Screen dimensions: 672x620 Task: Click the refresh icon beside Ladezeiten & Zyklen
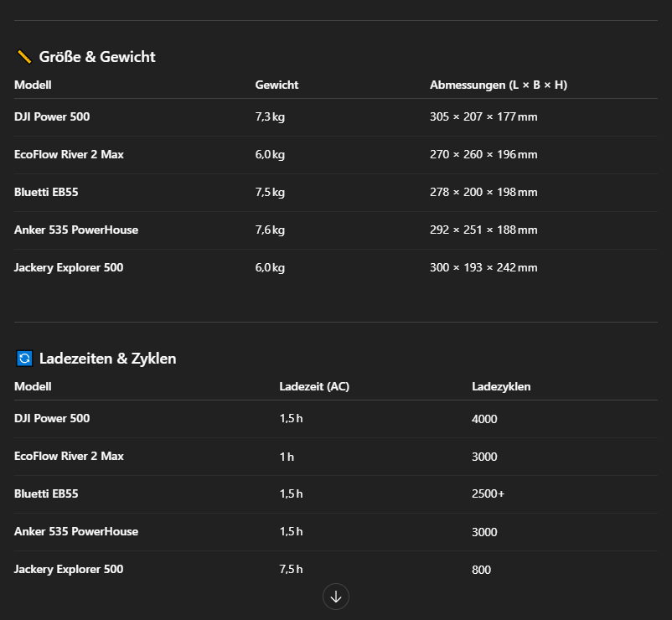coord(24,359)
